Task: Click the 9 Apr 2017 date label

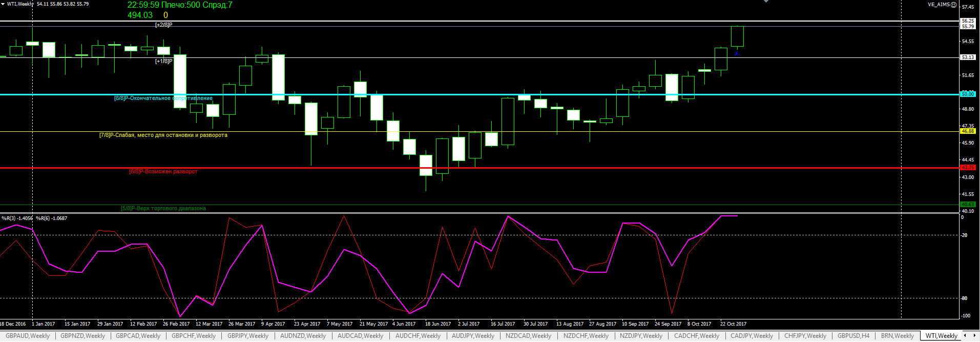Action: tap(273, 324)
